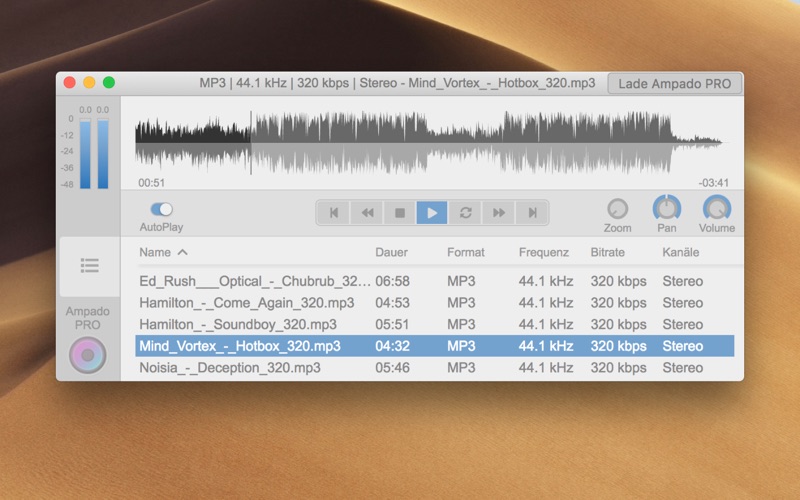Toggle the repeat loop button
Image resolution: width=800 pixels, height=500 pixels.
[x=465, y=212]
